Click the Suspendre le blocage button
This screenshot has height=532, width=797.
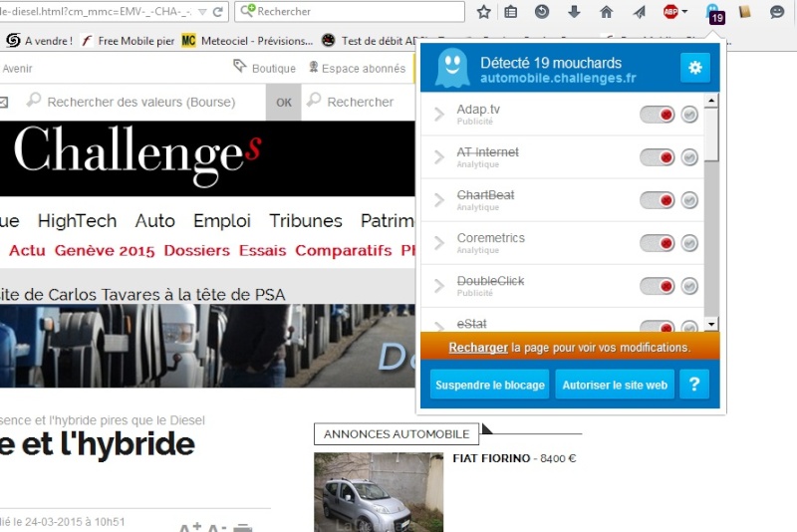489,385
